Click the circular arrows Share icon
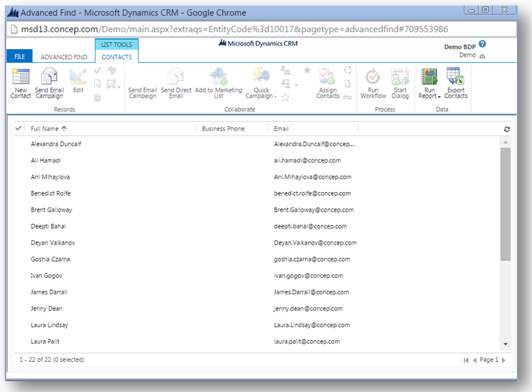Screen dimensions: 532x392 (348, 70)
